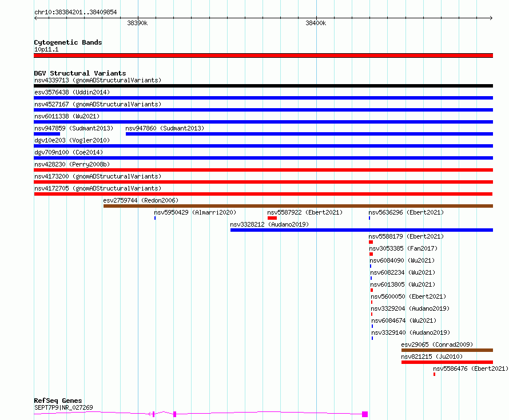Open variant nsv6011338 (Wu2021)
The width and height of the screenshot is (509, 420).
pyautogui.click(x=67, y=116)
